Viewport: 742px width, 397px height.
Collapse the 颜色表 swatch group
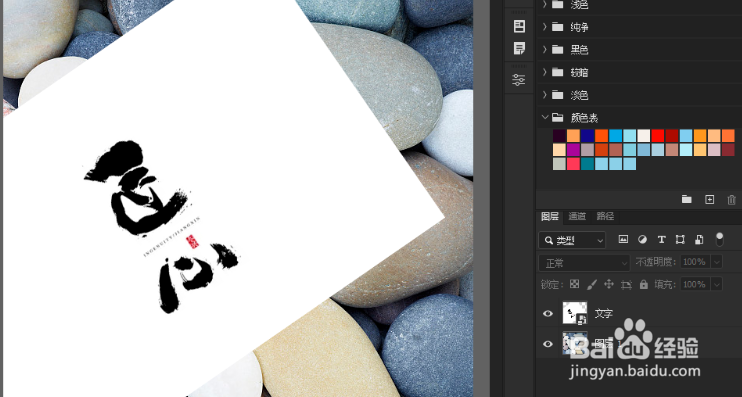[545, 117]
